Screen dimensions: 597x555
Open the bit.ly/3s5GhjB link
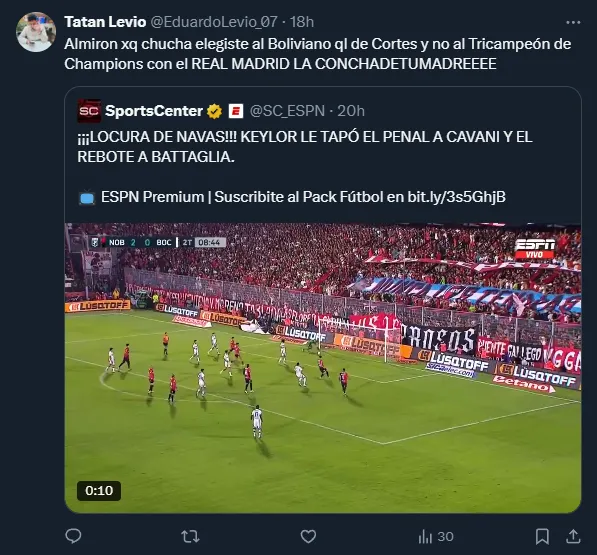pyautogui.click(x=457, y=197)
